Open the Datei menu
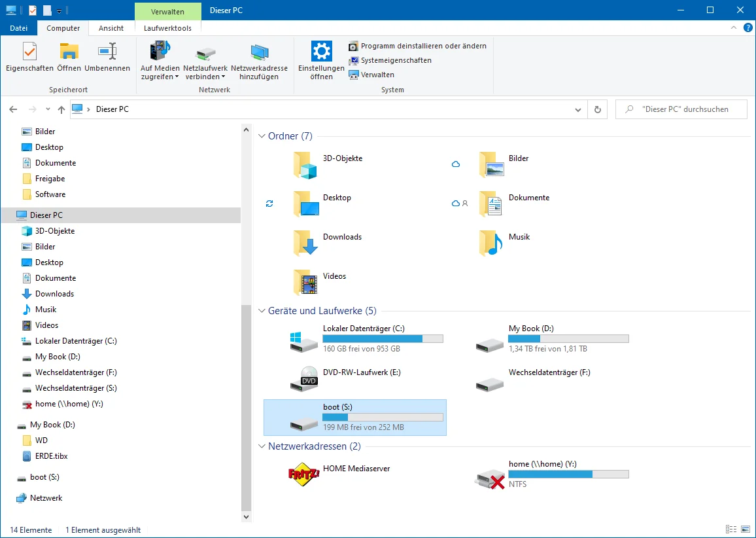The width and height of the screenshot is (756, 538). coord(19,28)
